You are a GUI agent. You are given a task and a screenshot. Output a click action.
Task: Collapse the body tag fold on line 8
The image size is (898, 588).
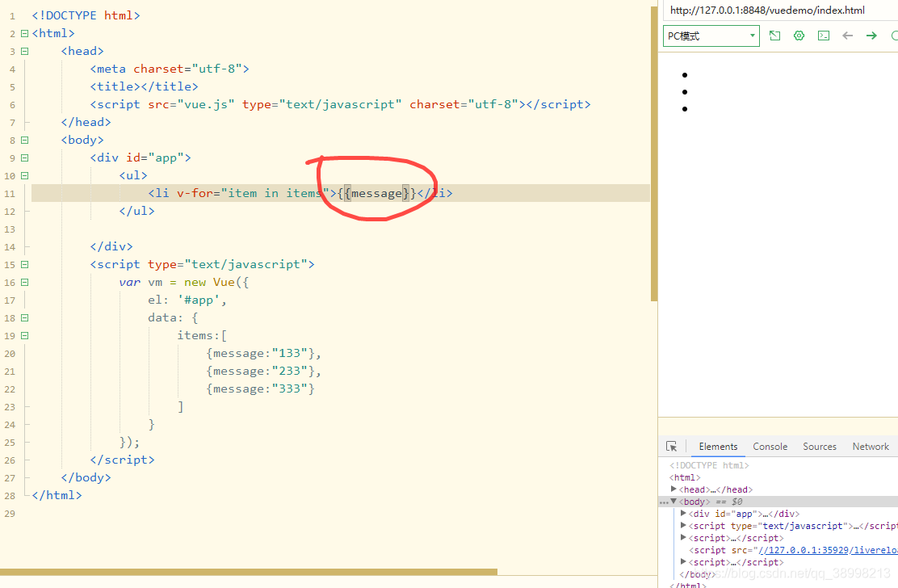tap(24, 140)
